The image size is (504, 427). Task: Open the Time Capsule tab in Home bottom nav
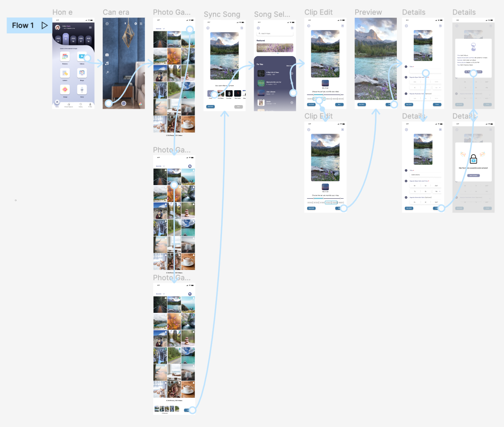tap(68, 105)
